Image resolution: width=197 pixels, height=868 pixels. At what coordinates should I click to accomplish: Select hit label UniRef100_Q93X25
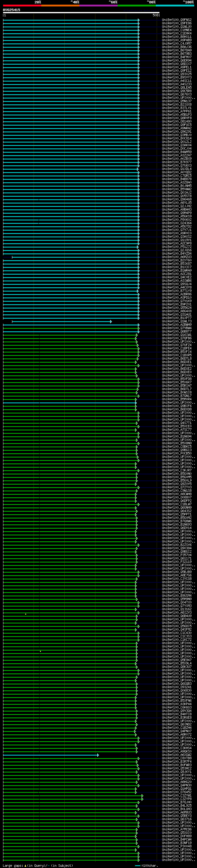coord(177,74)
